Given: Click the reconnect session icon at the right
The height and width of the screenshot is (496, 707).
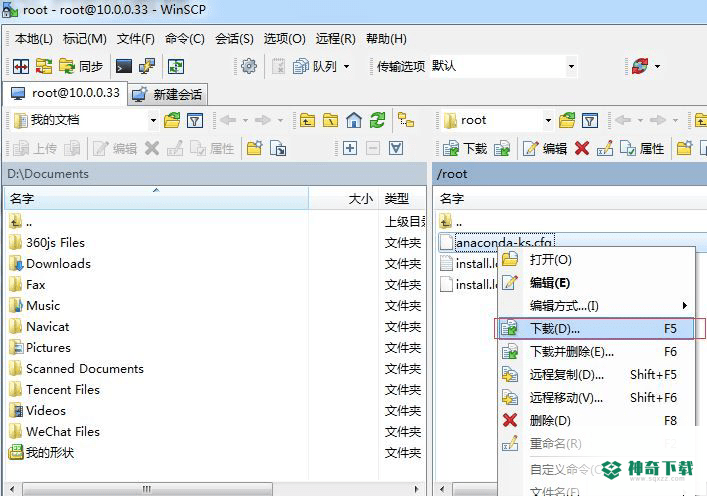Looking at the screenshot, I should pyautogui.click(x=640, y=67).
